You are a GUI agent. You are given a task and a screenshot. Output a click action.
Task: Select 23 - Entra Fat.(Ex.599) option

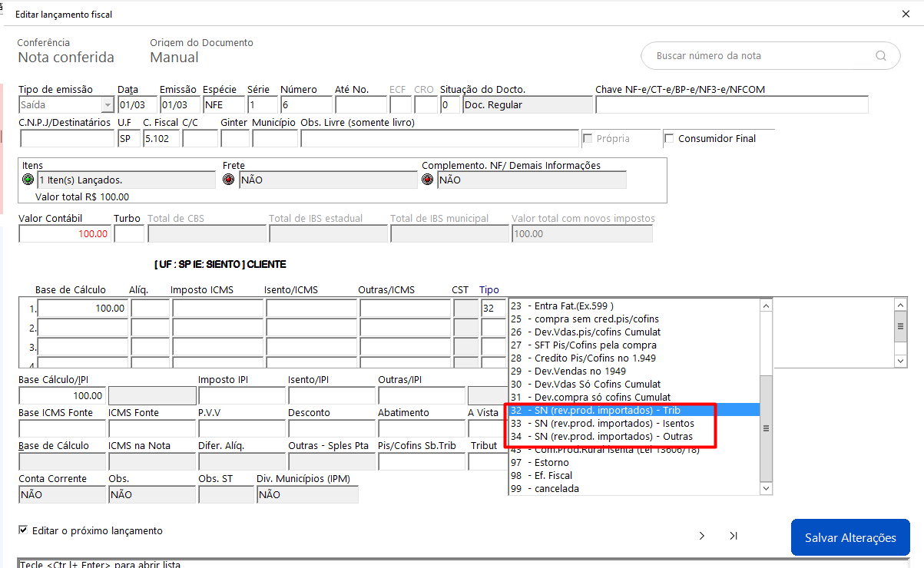[634, 305]
